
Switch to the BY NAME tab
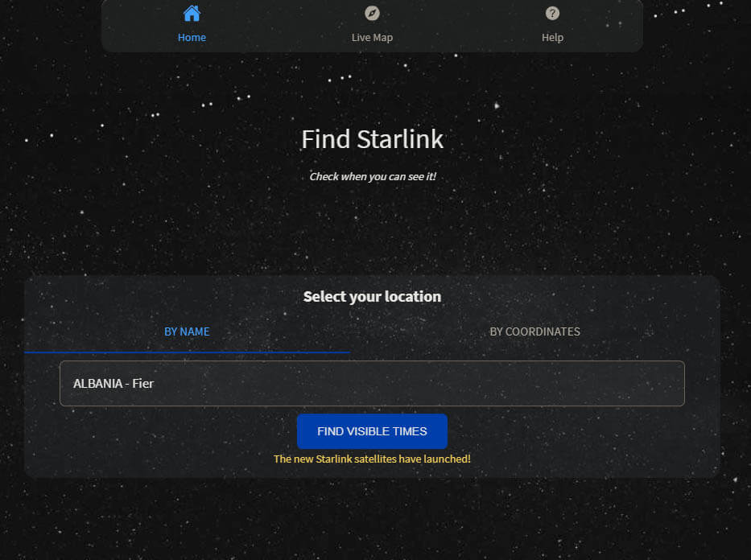click(x=187, y=332)
